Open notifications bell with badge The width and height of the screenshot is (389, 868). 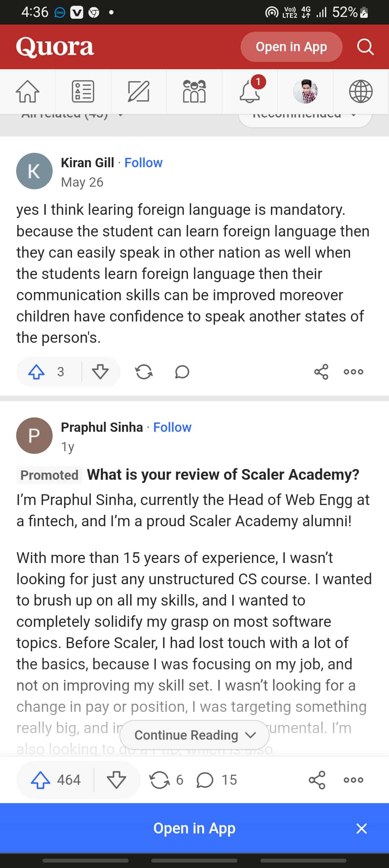tap(250, 92)
